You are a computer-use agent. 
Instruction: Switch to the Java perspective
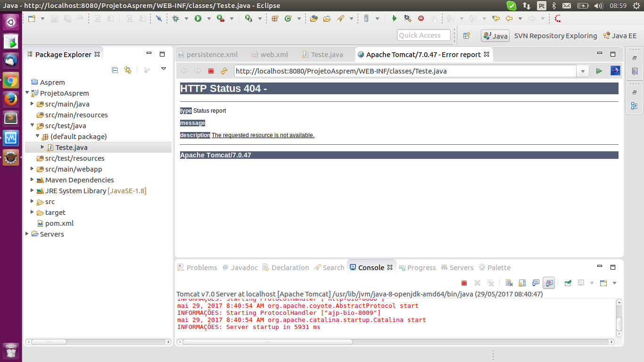coord(495,36)
